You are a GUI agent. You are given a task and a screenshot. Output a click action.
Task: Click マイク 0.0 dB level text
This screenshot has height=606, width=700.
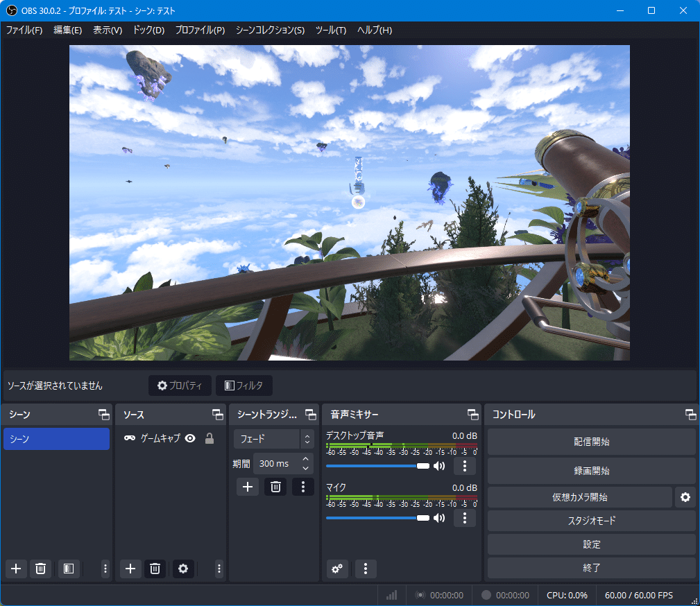tap(464, 488)
